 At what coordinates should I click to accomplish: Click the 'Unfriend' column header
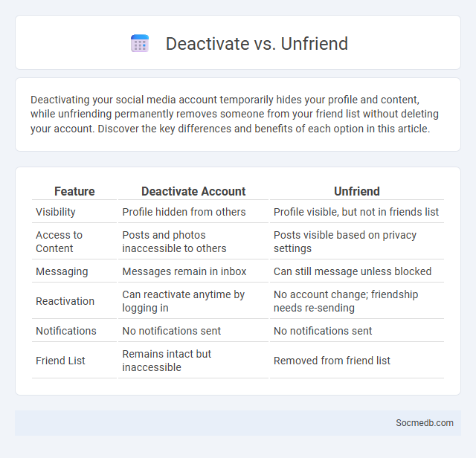click(x=357, y=191)
